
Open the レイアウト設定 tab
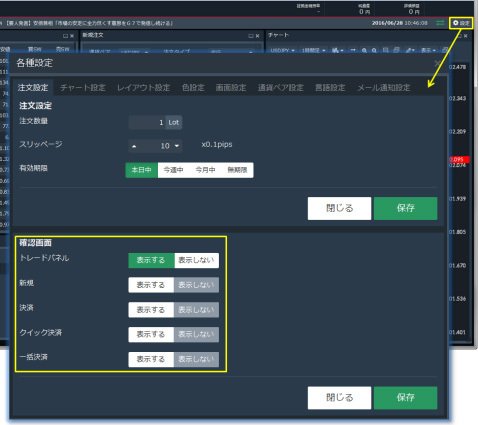pos(144,88)
